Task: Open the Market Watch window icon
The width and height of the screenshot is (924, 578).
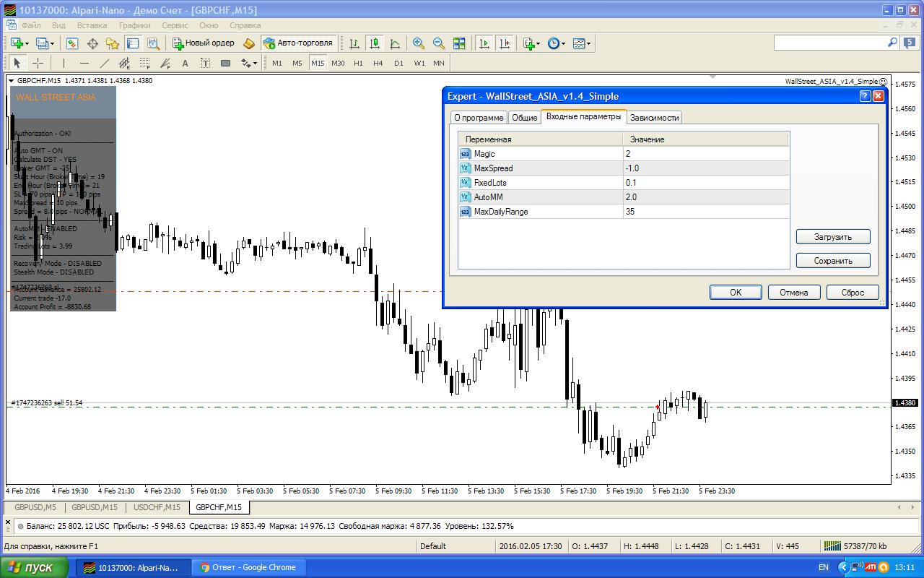Action: [x=72, y=43]
